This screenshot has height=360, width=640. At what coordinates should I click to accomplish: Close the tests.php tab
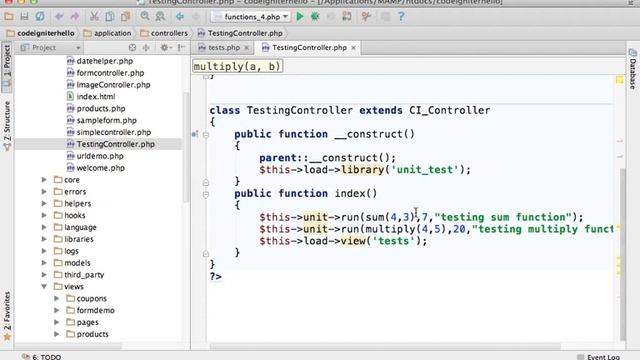coord(247,48)
